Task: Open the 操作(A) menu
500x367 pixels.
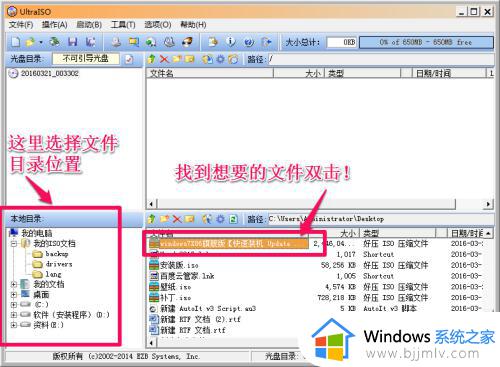Action: coord(55,25)
